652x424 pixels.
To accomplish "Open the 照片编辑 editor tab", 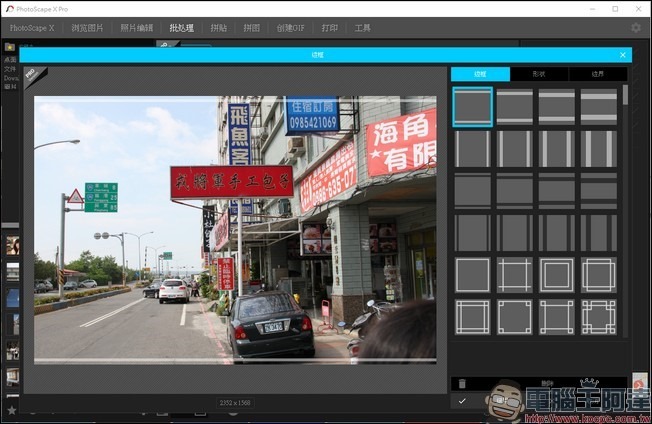I will point(137,28).
